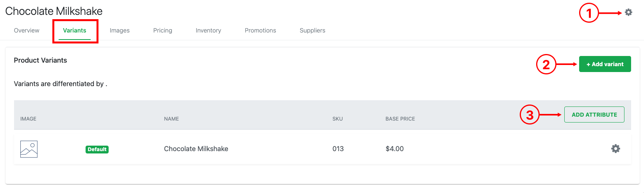Open the Images tab

click(x=120, y=31)
